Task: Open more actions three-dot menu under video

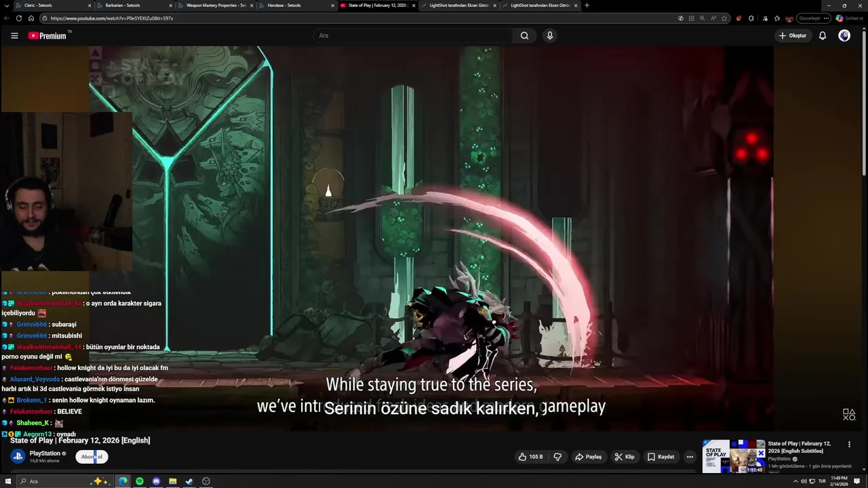Action: 690,457
